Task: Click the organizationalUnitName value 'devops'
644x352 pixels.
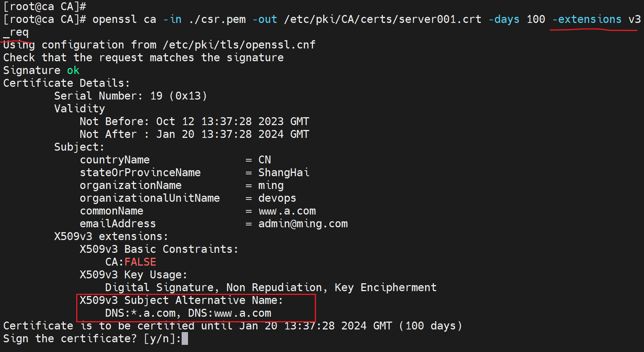Action: (277, 198)
